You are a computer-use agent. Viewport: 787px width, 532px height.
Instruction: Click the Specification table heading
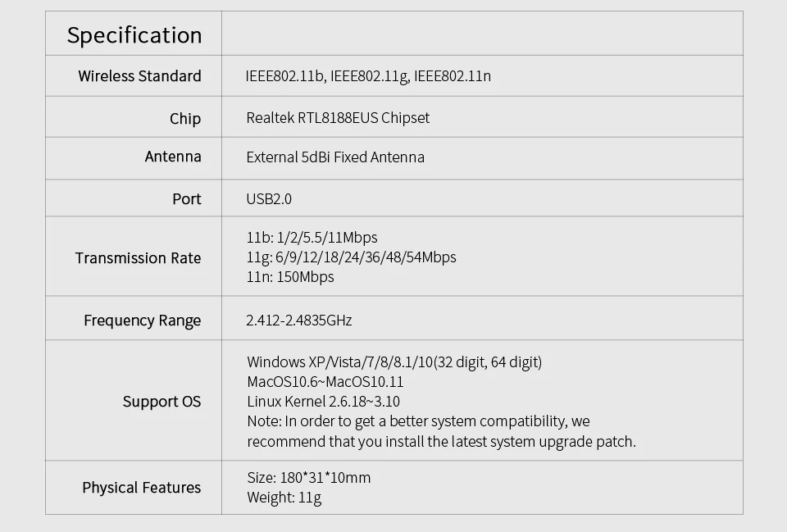pyautogui.click(x=134, y=35)
